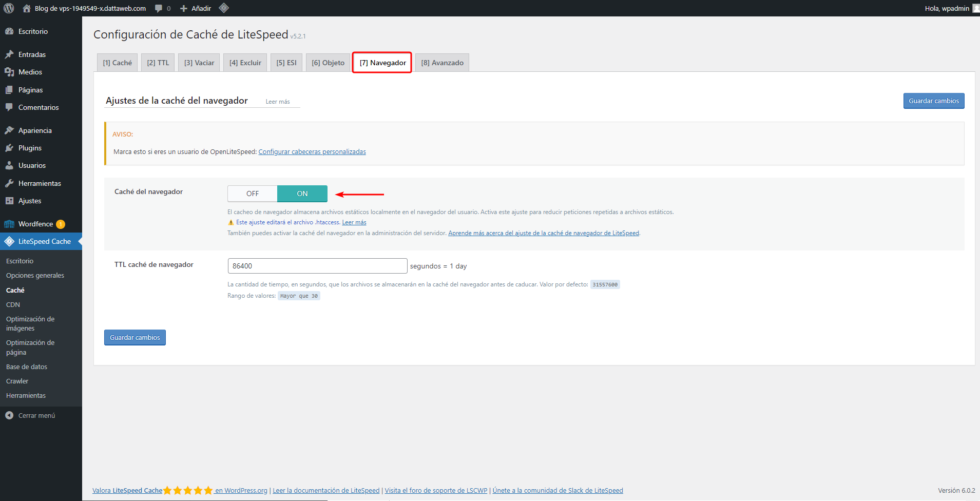980x501 pixels.
Task: Open the [4] Excluir tab
Action: 245,63
